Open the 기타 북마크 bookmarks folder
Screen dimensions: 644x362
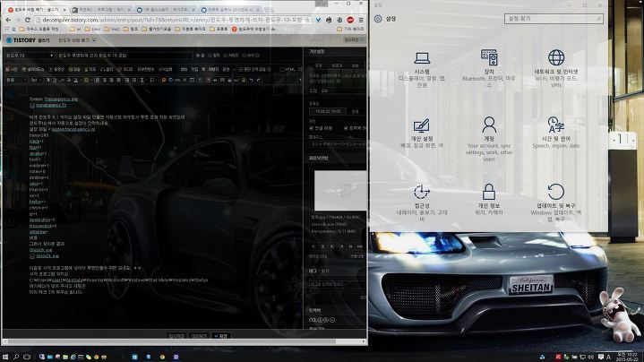click(350, 30)
